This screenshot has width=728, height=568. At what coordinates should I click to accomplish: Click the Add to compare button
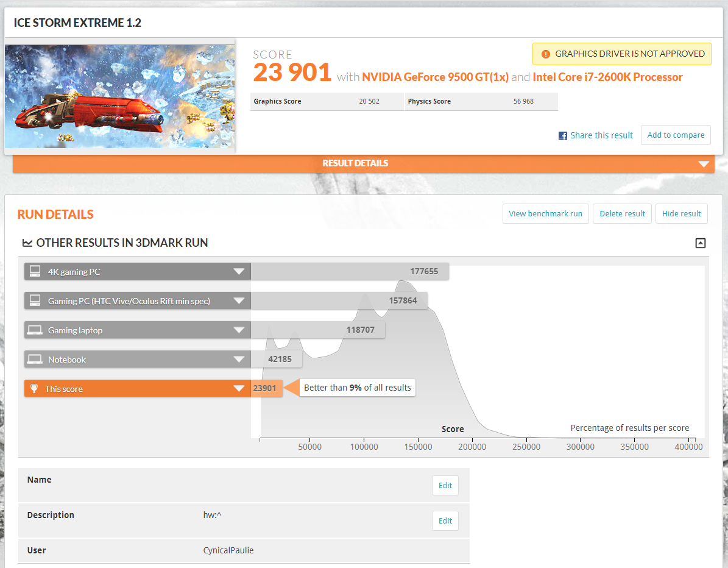click(676, 135)
